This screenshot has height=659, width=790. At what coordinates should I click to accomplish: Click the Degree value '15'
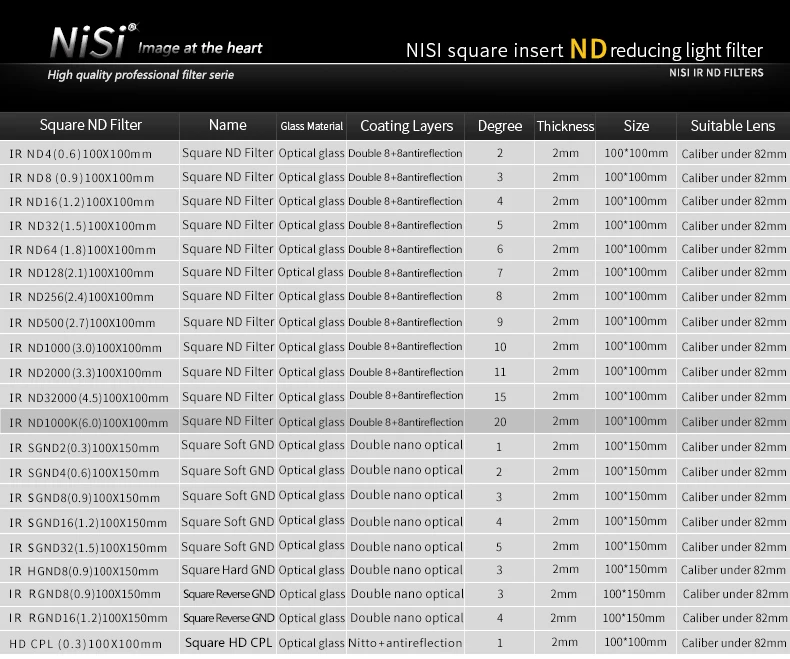500,397
